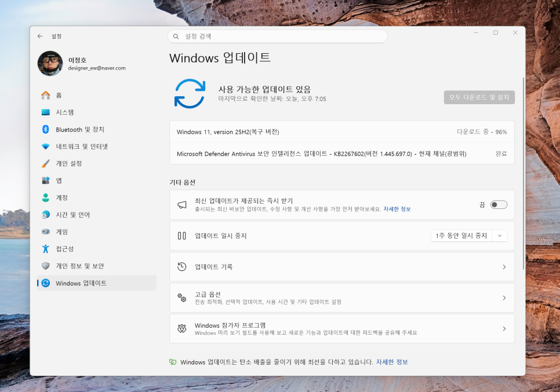The width and height of the screenshot is (560, 392).
Task: Select the Microsoft Defender Antivirus KB2267602 row
Action: (342, 154)
